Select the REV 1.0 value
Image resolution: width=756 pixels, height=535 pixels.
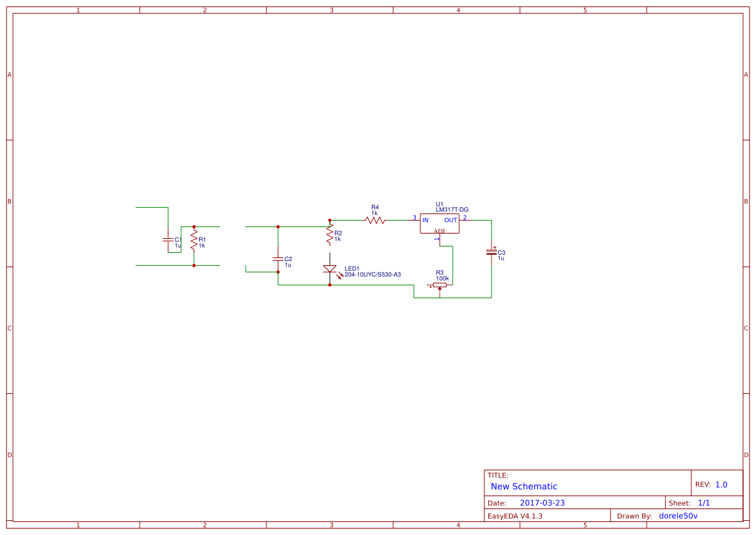click(721, 485)
